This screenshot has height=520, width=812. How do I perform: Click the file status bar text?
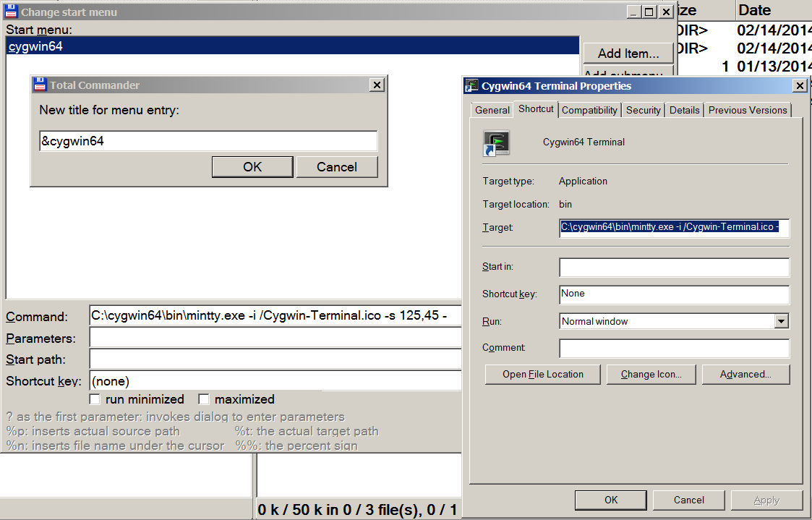point(357,510)
